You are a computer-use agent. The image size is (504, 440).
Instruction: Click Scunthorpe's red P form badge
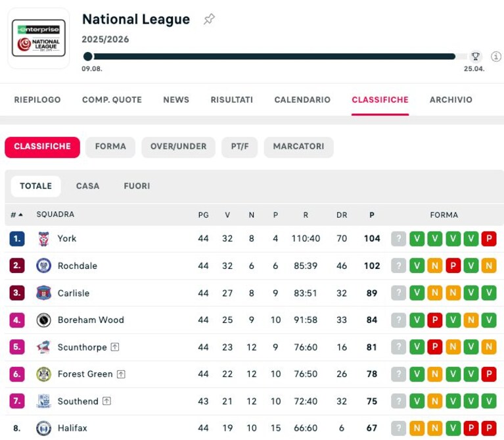click(x=435, y=347)
